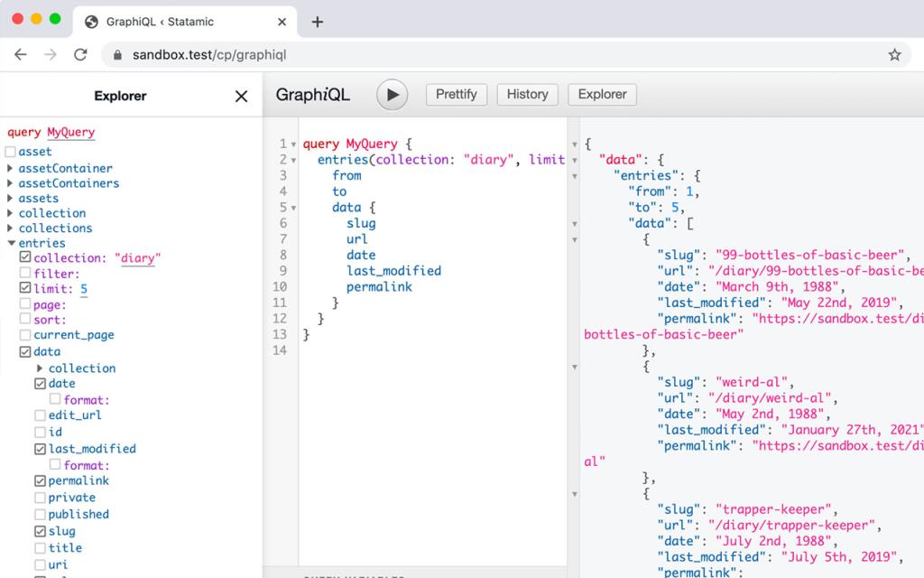
Task: Select the GraphiQL ‹ Statamic browser tab
Action: pos(186,22)
